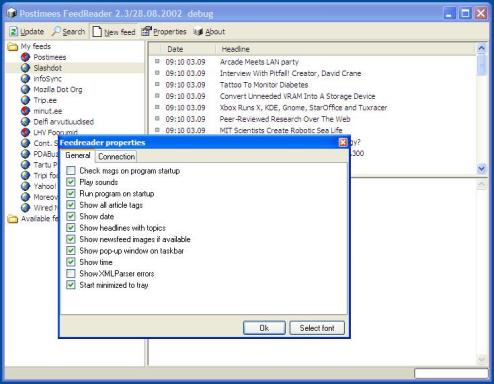This screenshot has height=384, width=494.
Task: Switch to the General tab
Action: coord(78,156)
